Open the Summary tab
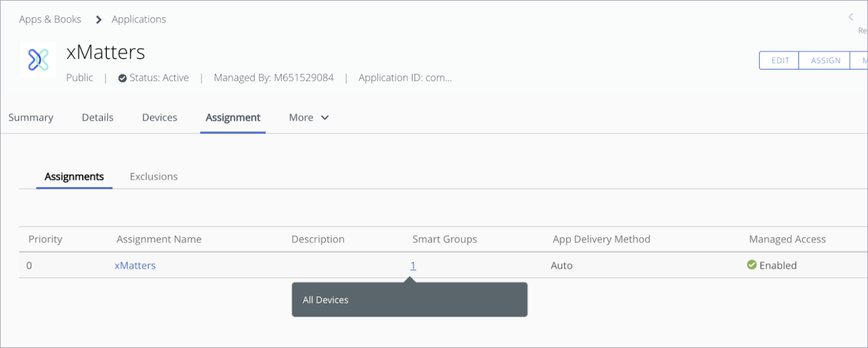 [x=31, y=117]
